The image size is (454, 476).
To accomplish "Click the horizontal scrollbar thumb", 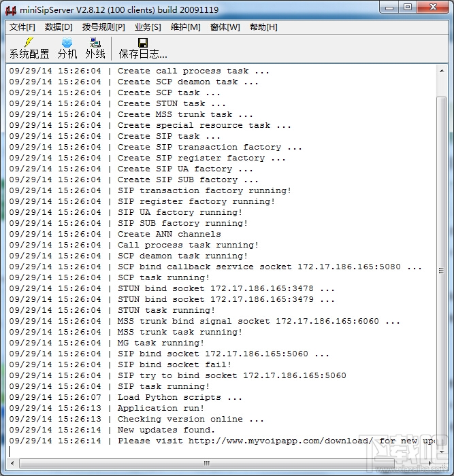I will [207, 463].
